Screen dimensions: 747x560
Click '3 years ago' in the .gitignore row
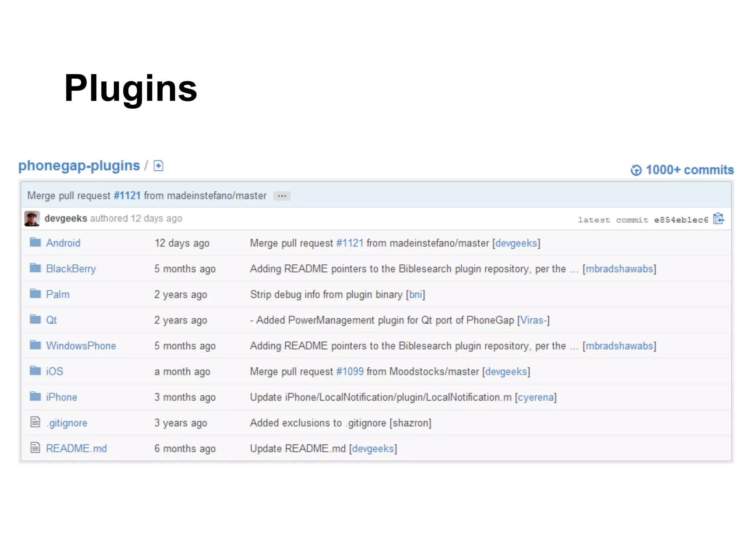[181, 423]
